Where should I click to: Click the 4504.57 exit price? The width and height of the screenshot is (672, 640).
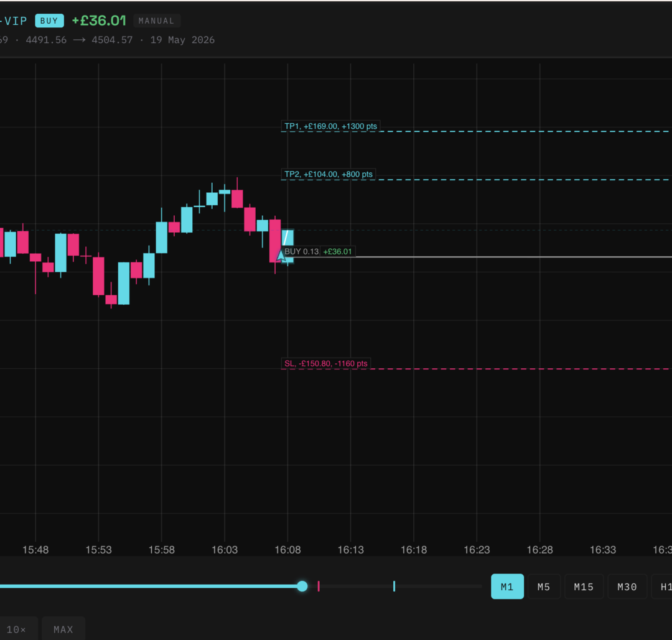pyautogui.click(x=112, y=40)
